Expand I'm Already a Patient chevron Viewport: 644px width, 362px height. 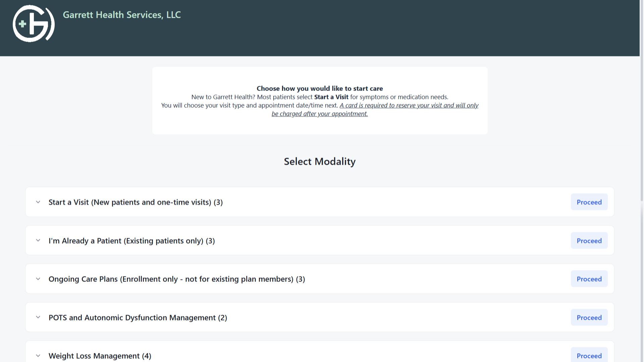pyautogui.click(x=38, y=241)
